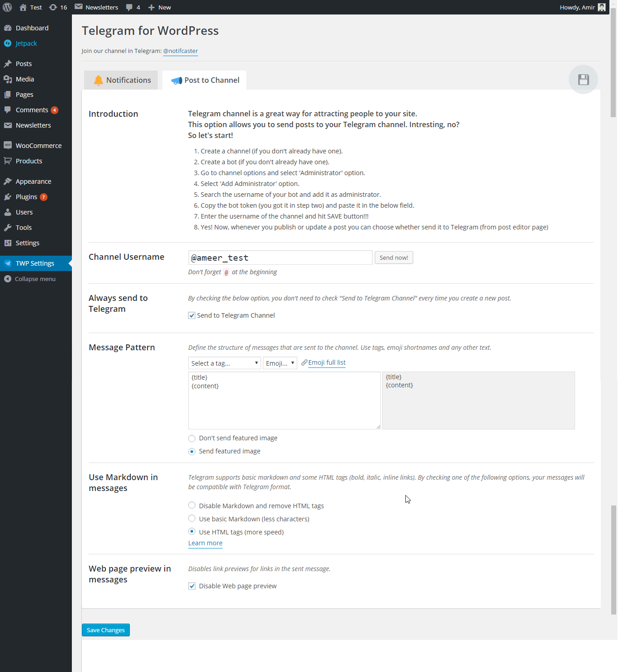Select Disable Markdown and remove HTML tags
Image resolution: width=618 pixels, height=672 pixels.
tap(192, 505)
